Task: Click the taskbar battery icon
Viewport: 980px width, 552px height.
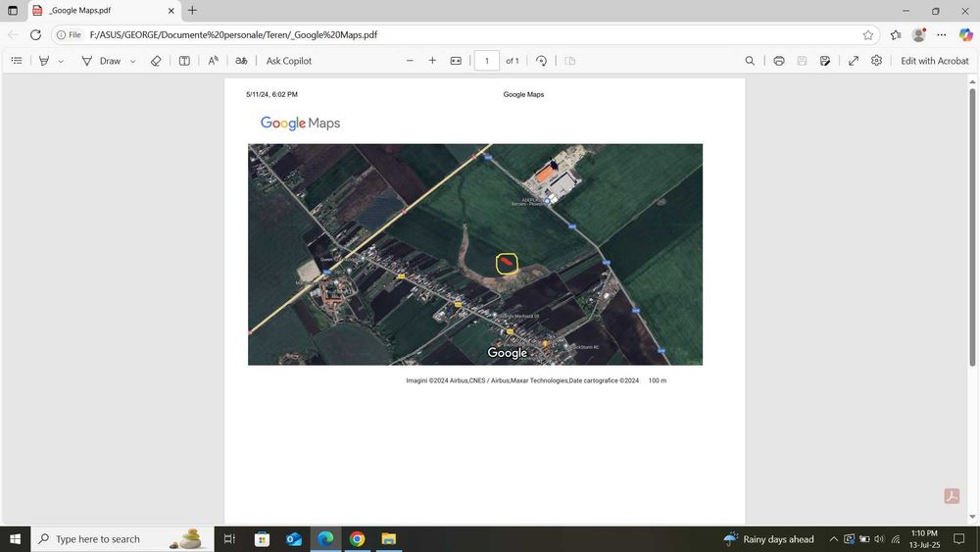Action: 864,539
